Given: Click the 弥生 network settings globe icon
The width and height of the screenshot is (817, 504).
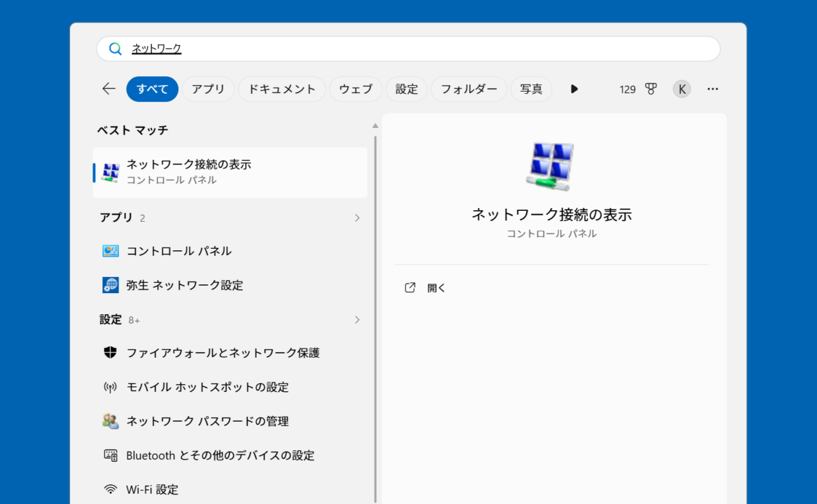Looking at the screenshot, I should pos(110,285).
